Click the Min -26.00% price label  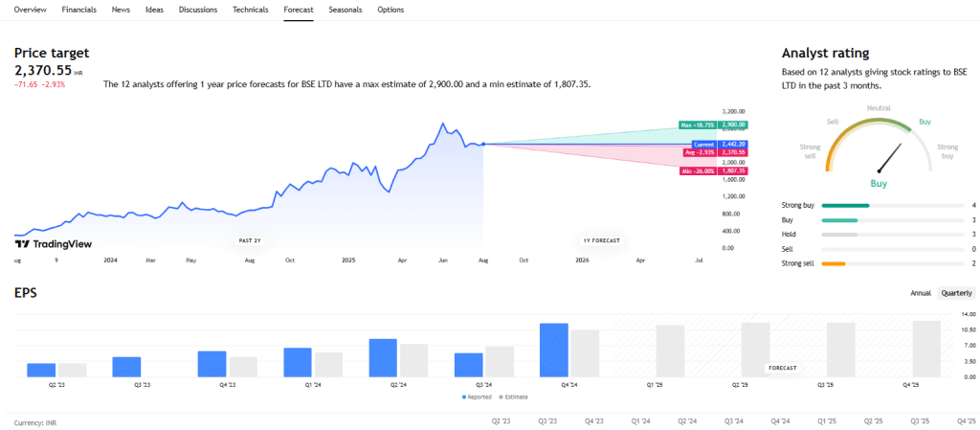(714, 170)
